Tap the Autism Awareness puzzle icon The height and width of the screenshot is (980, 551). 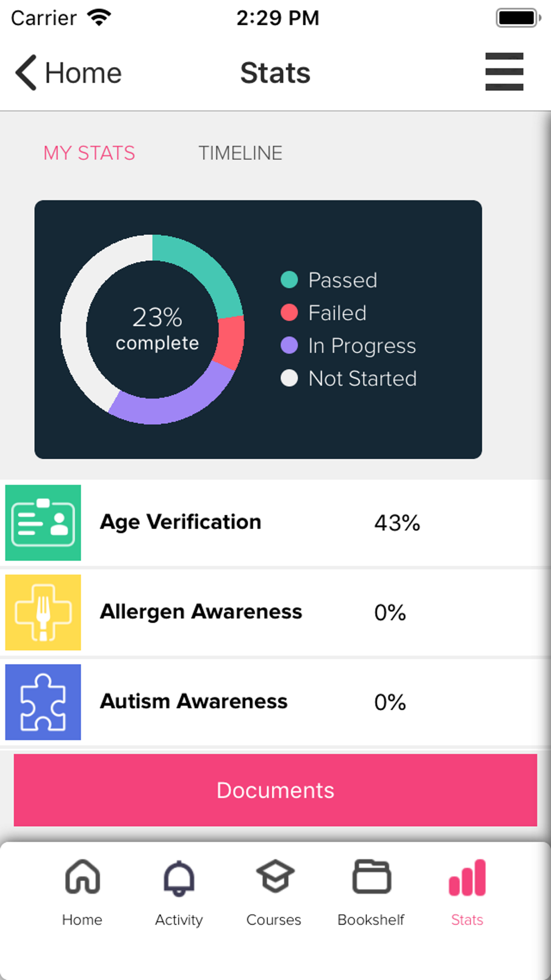pos(43,702)
